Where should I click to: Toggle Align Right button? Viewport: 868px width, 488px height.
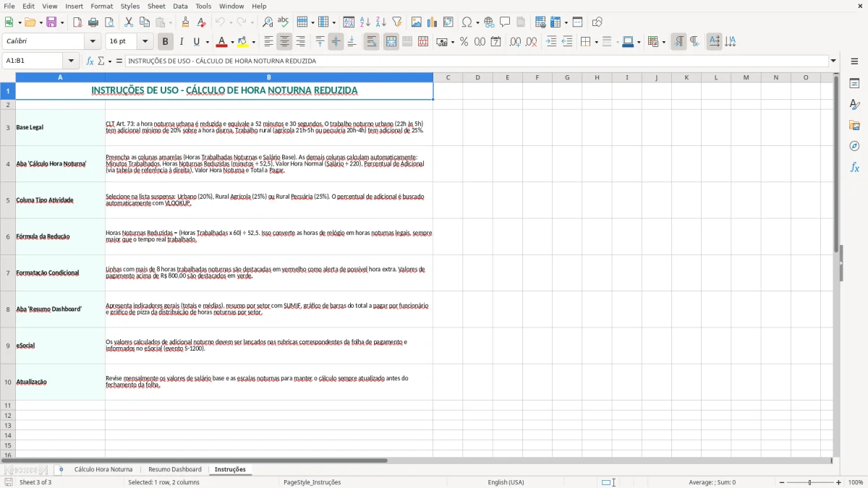point(300,42)
